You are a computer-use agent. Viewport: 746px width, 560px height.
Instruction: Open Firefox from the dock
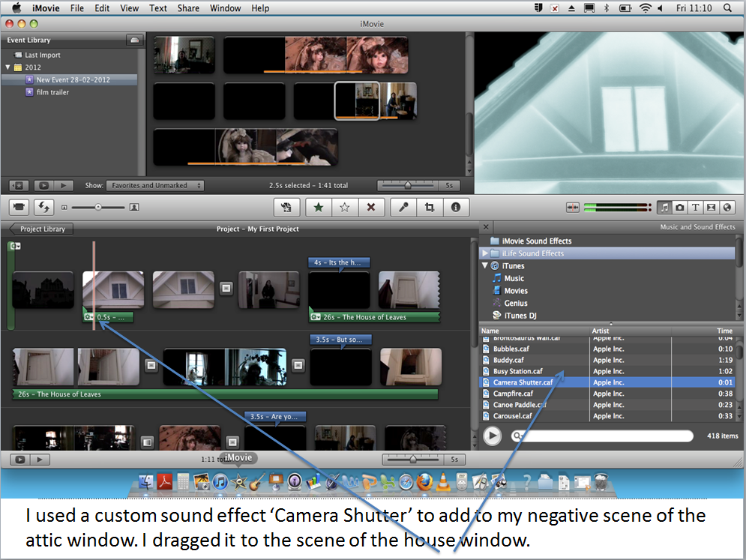pyautogui.click(x=425, y=483)
